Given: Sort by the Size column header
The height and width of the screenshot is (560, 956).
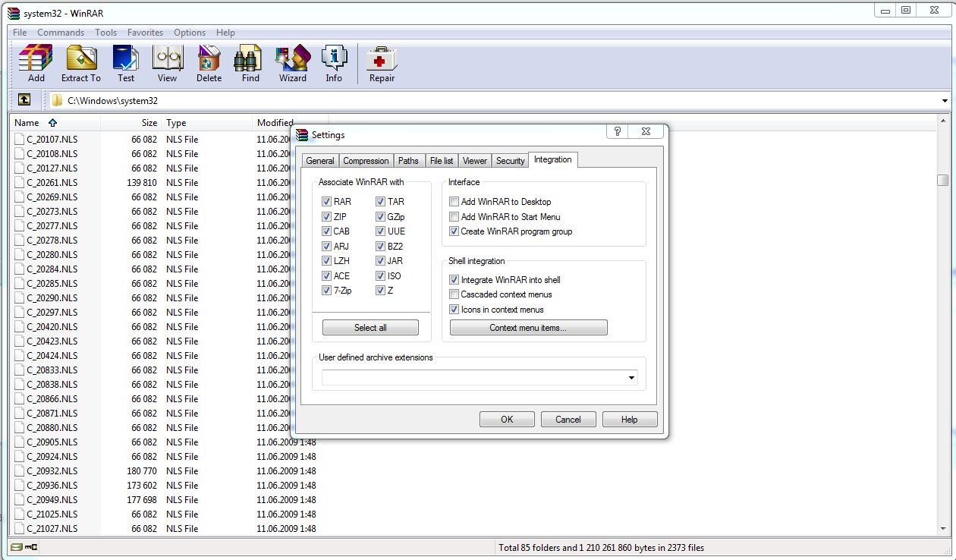Looking at the screenshot, I should click(131, 122).
